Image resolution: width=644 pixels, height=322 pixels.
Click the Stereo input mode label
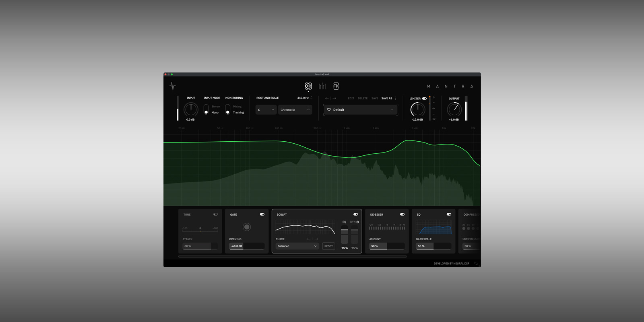coord(215,107)
